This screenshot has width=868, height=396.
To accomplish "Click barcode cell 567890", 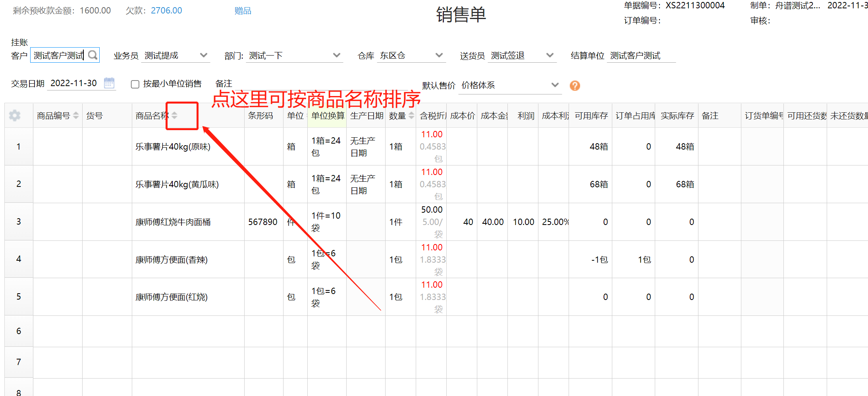I will click(x=263, y=222).
